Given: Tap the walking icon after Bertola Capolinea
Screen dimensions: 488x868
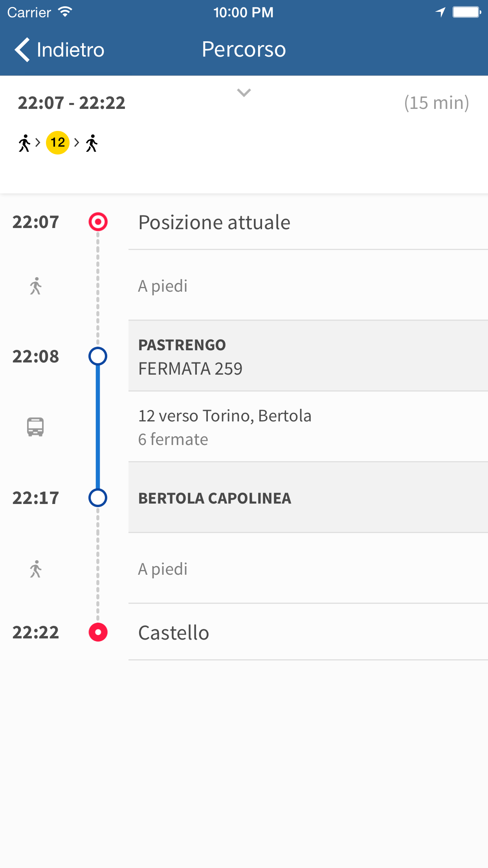Looking at the screenshot, I should [36, 569].
